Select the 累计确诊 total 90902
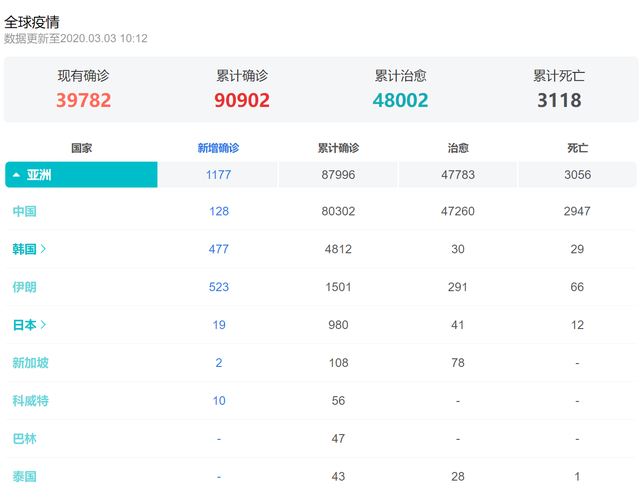640x483 pixels. tap(242, 100)
